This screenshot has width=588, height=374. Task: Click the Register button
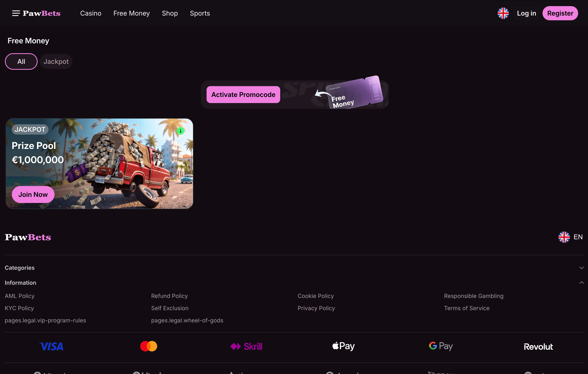click(560, 13)
